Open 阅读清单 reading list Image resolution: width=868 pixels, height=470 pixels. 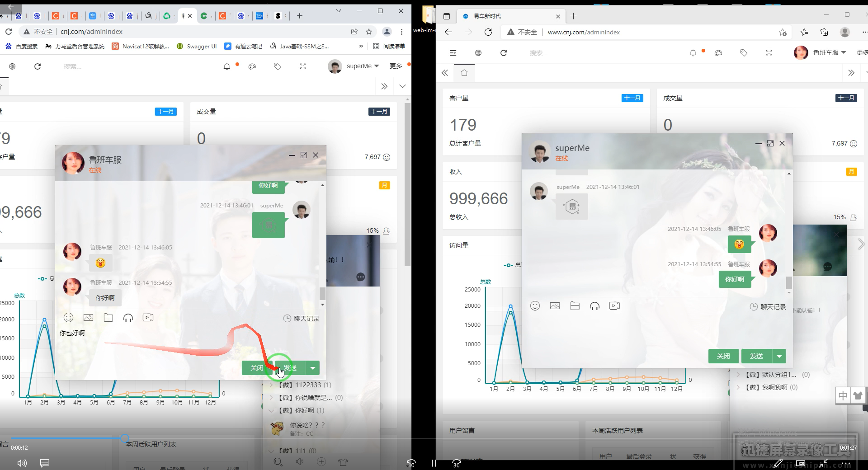click(x=389, y=46)
